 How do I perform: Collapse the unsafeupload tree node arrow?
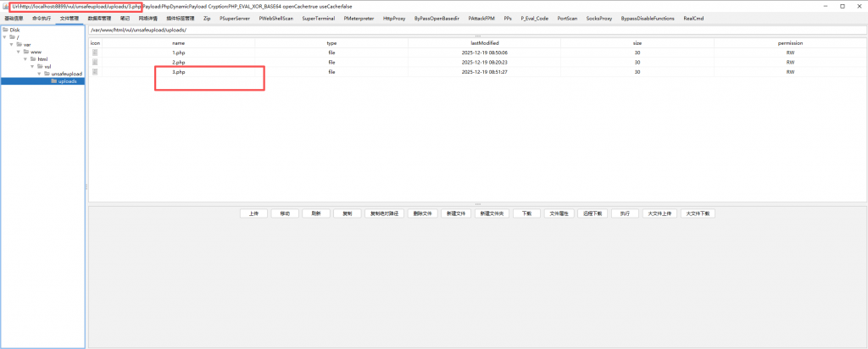[39, 74]
